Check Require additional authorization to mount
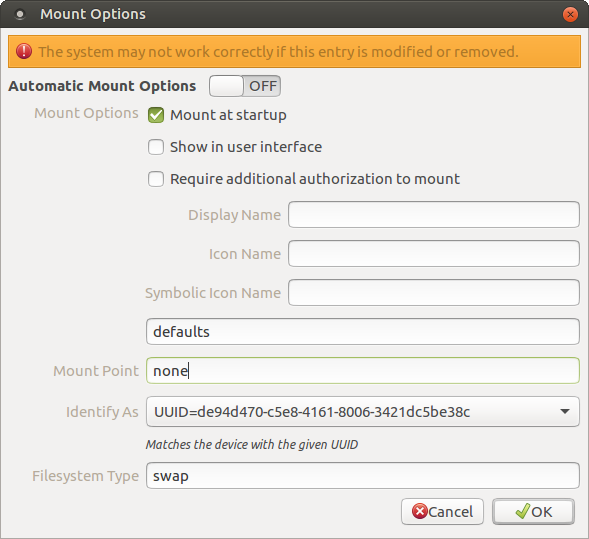Image resolution: width=589 pixels, height=539 pixels. pos(156,179)
